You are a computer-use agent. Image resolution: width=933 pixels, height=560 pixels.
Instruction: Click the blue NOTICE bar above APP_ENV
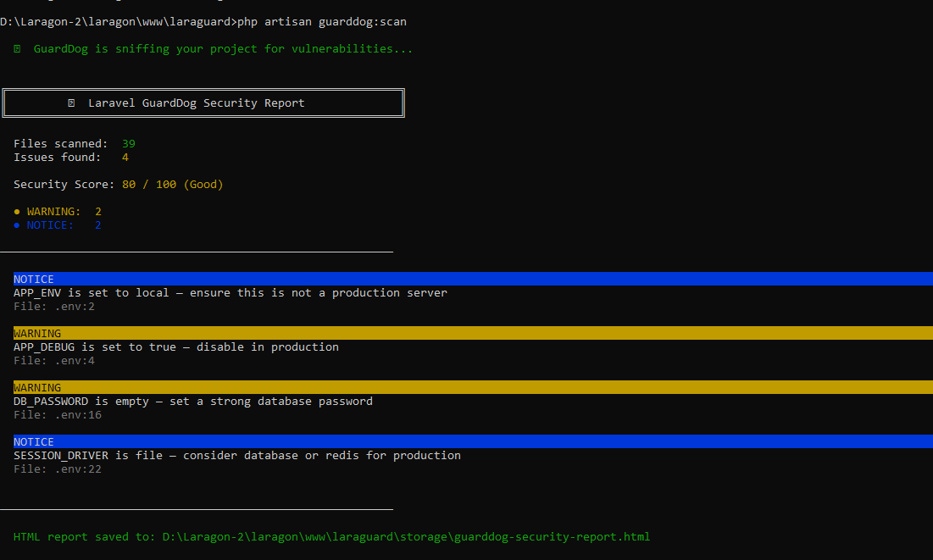[466, 280]
